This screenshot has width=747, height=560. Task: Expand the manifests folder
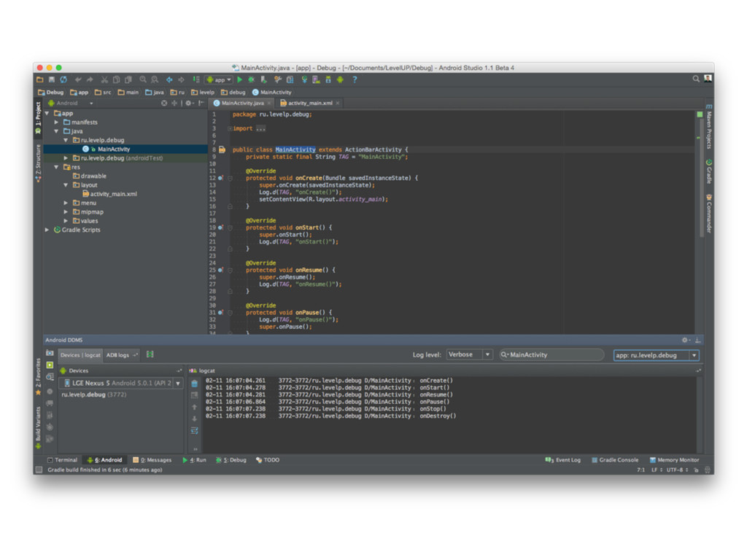57,122
